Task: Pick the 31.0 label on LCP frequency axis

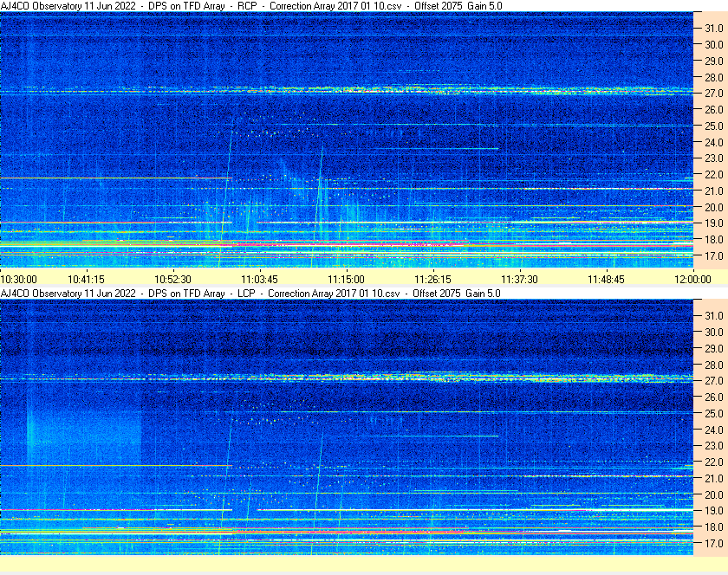Action: tap(714, 315)
